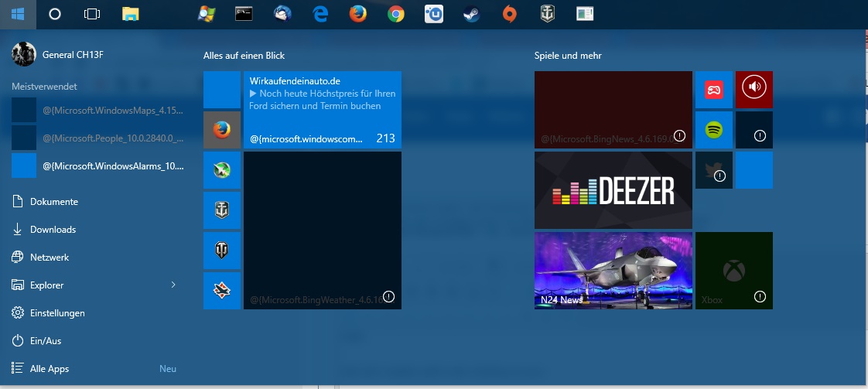Open Google Chrome from the taskbar
Image resolution: width=868 pixels, height=389 pixels.
click(x=396, y=15)
